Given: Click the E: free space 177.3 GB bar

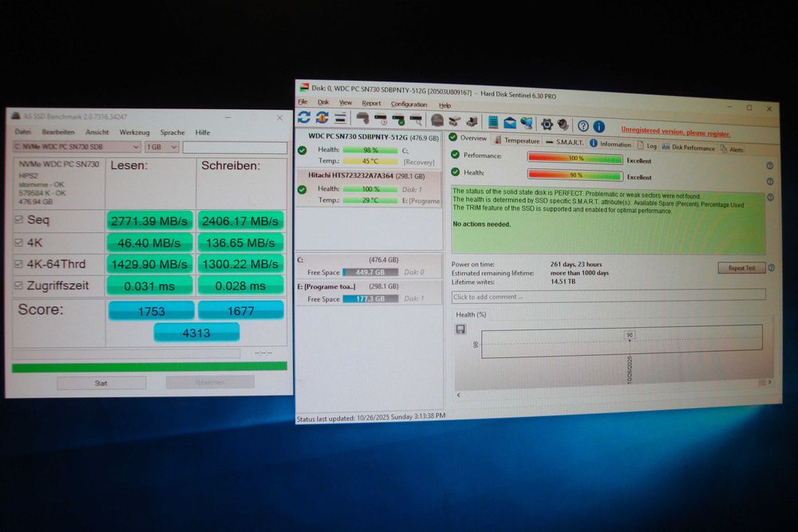Looking at the screenshot, I should click(x=370, y=298).
